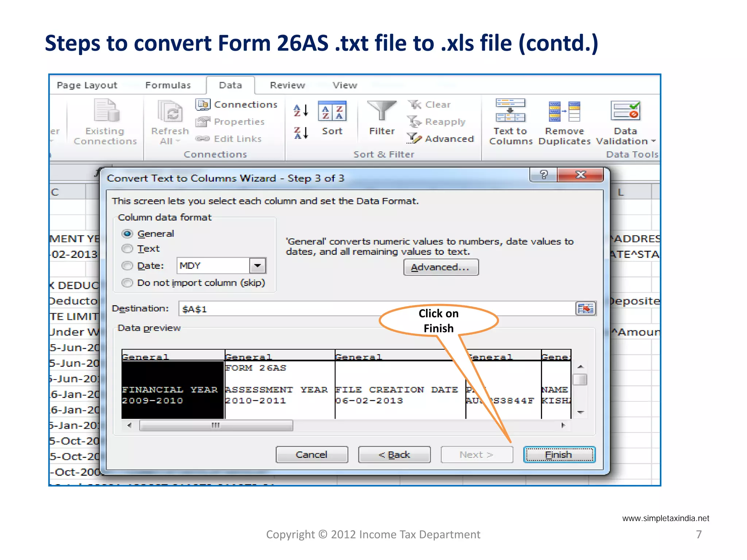Click the preview scroll up arrow

pyautogui.click(x=581, y=367)
